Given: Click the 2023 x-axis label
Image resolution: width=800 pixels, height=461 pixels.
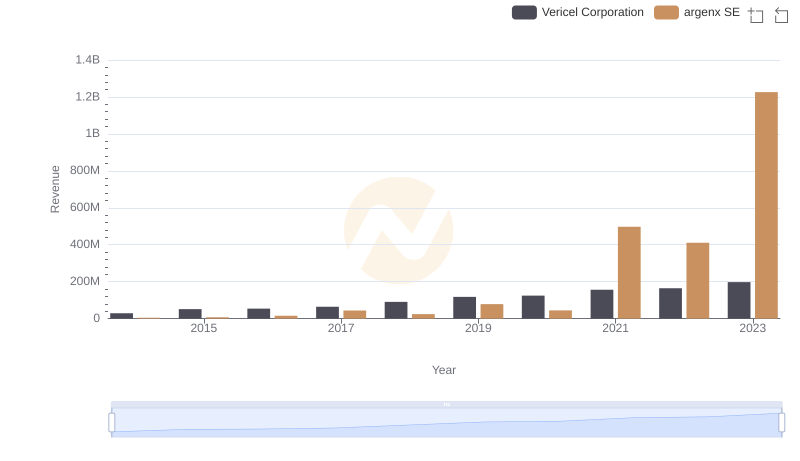Looking at the screenshot, I should [753, 328].
